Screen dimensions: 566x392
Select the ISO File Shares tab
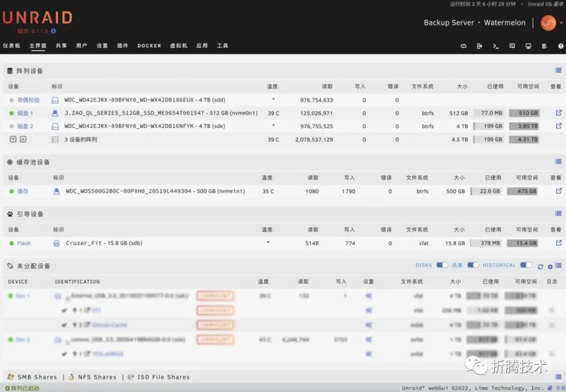(164, 377)
